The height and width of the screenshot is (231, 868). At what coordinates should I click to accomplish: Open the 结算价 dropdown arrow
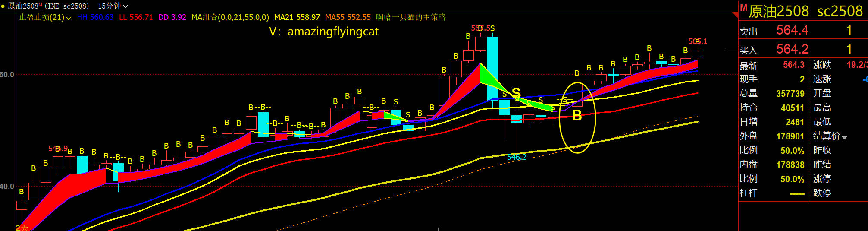[844, 138]
